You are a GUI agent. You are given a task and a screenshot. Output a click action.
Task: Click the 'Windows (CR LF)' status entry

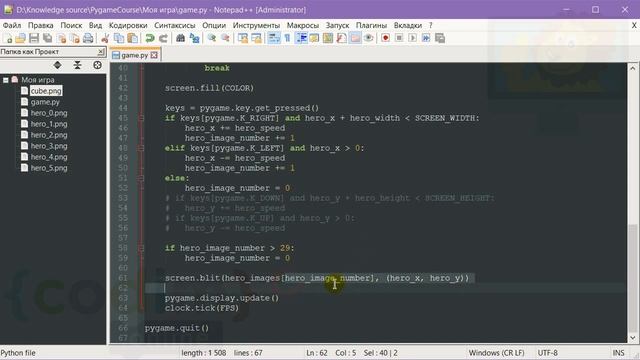[496, 353]
